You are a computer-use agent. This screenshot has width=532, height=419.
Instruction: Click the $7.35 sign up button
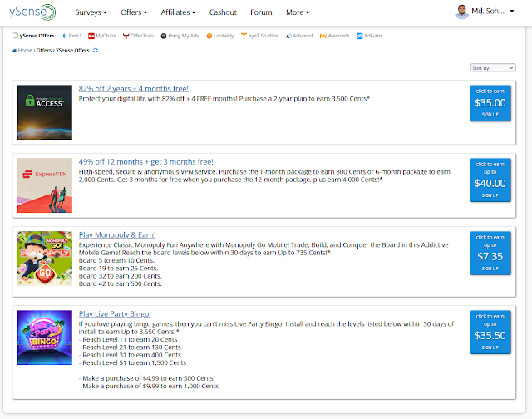click(490, 253)
